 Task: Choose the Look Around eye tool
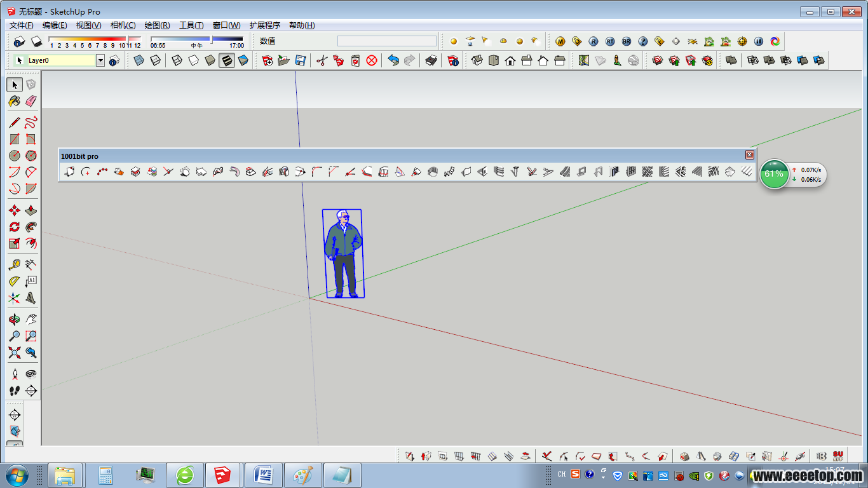[x=31, y=374]
